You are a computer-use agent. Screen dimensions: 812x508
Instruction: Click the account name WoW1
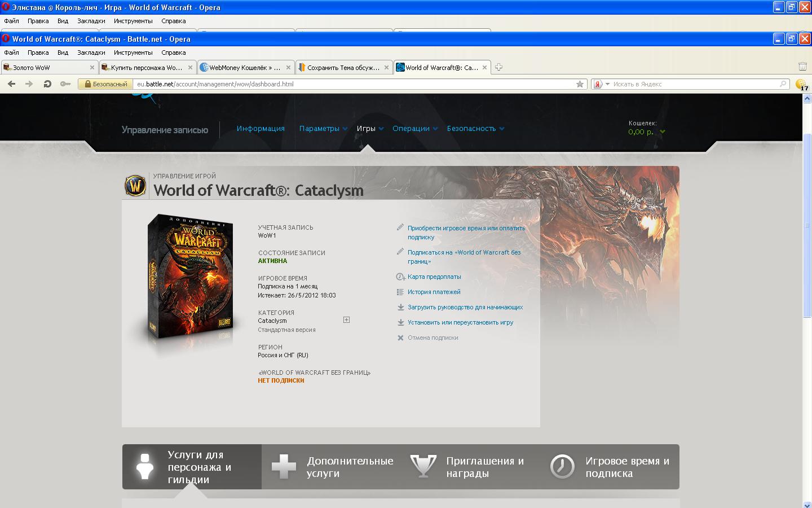267,235
